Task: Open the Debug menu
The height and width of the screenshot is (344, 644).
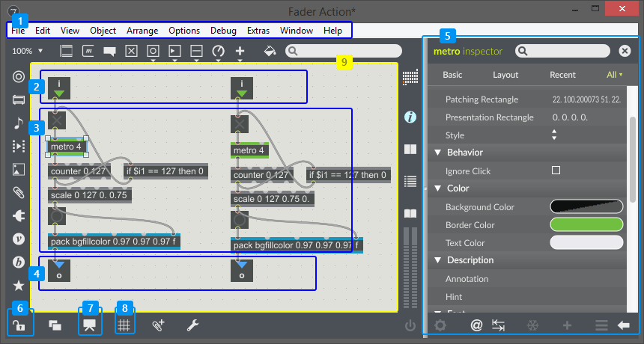Action: (223, 31)
